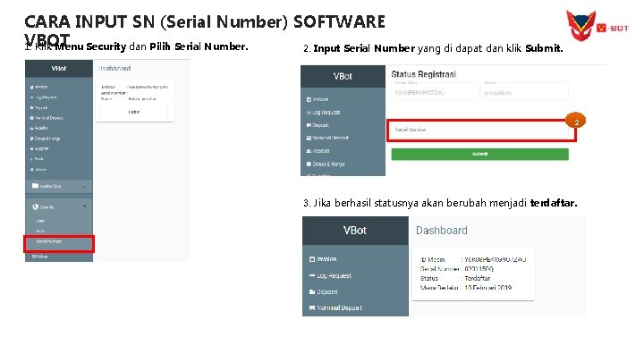Click the Dashboard heading in step 1 panel

pos(115,69)
